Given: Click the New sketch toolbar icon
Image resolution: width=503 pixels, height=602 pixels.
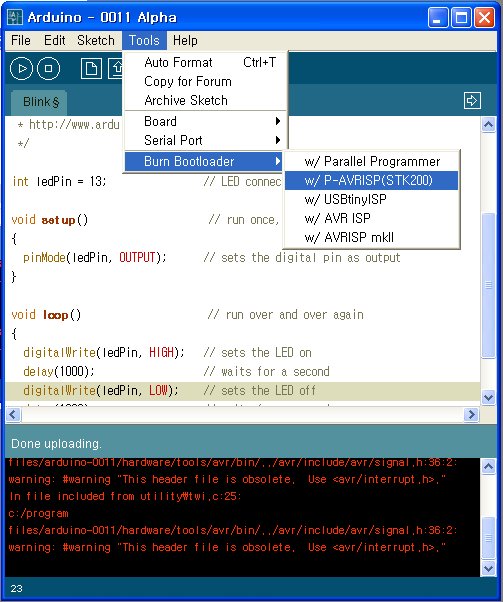Looking at the screenshot, I should [91, 69].
